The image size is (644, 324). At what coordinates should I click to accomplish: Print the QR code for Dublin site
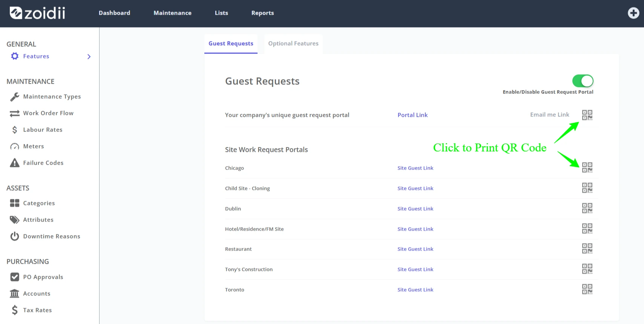pyautogui.click(x=587, y=208)
